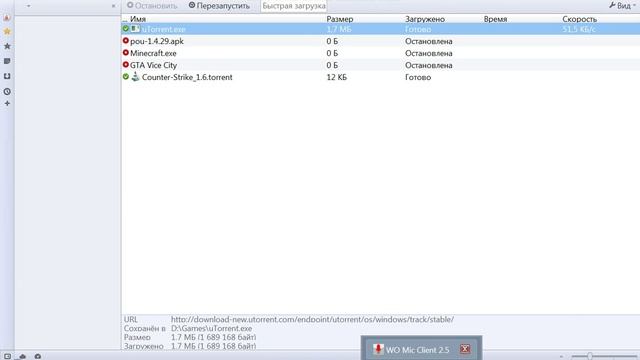Open the panel header dropdown arrow
The height and width of the screenshot is (360, 640).
(29, 6)
